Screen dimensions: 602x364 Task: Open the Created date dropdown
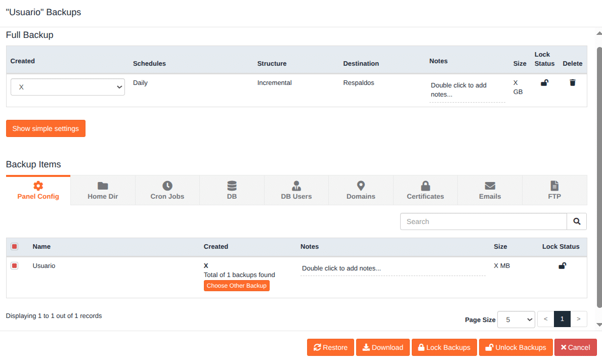[68, 87]
